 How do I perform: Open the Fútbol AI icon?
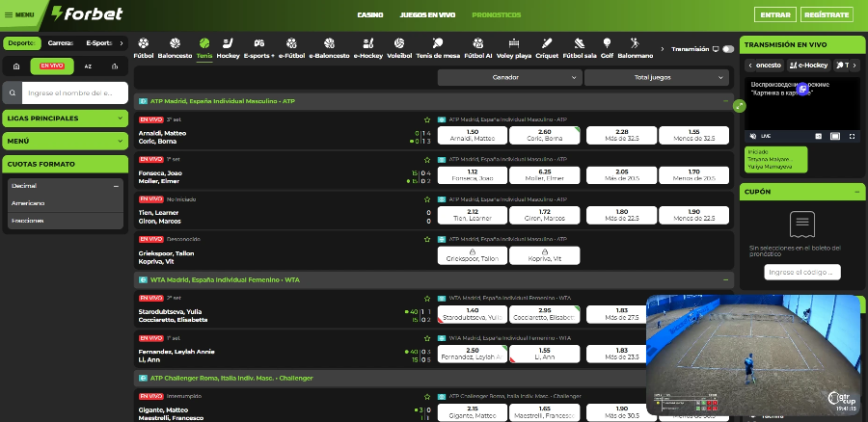[x=478, y=48]
